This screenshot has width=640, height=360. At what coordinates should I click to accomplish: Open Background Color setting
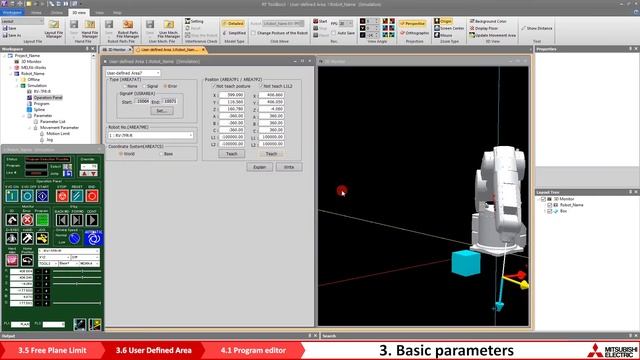488,21
